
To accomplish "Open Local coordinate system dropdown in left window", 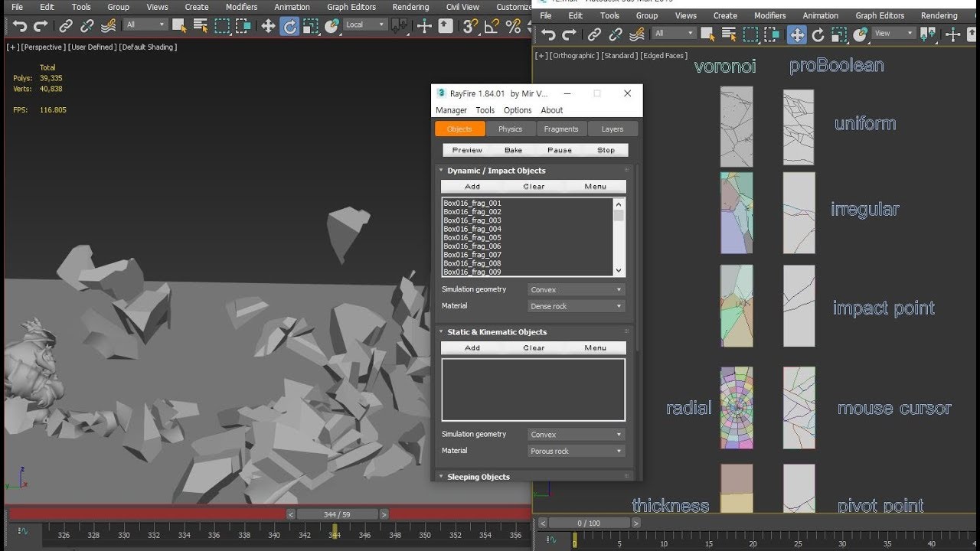I will click(366, 24).
